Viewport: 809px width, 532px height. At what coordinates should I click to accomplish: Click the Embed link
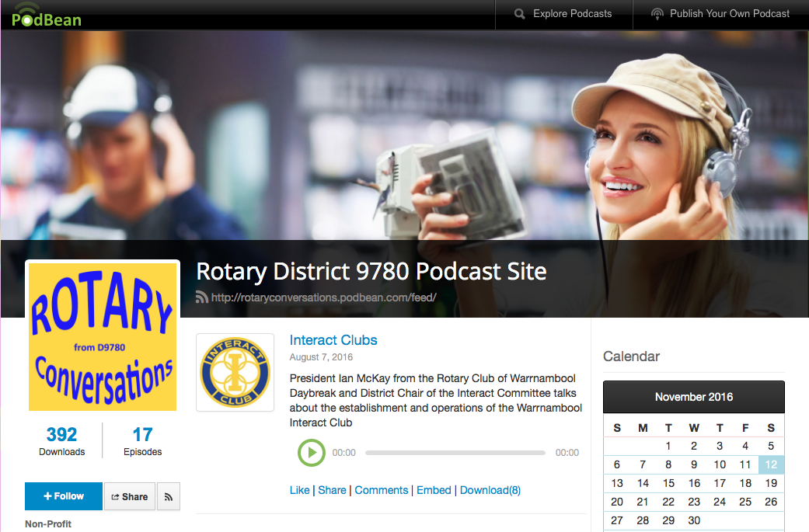[x=434, y=490]
